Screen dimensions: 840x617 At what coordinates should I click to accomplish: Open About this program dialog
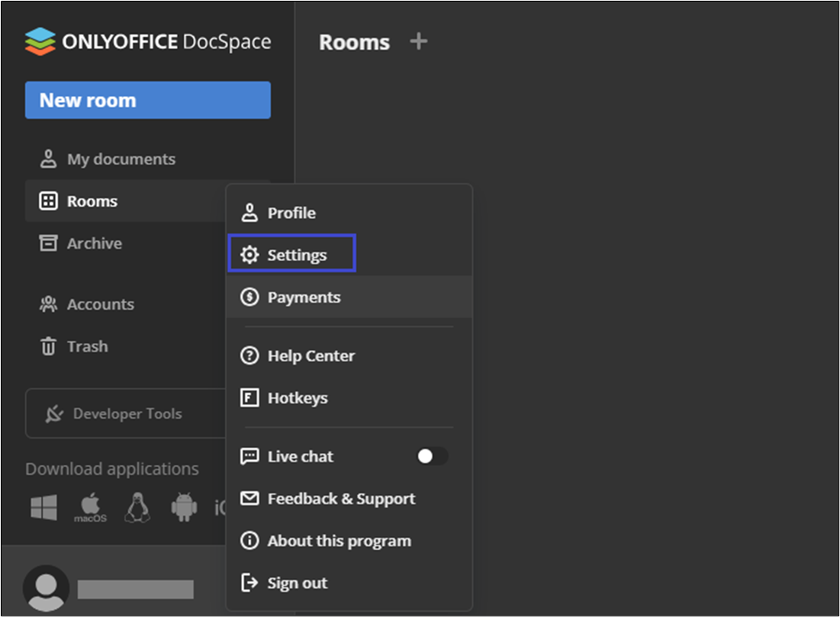click(x=339, y=541)
